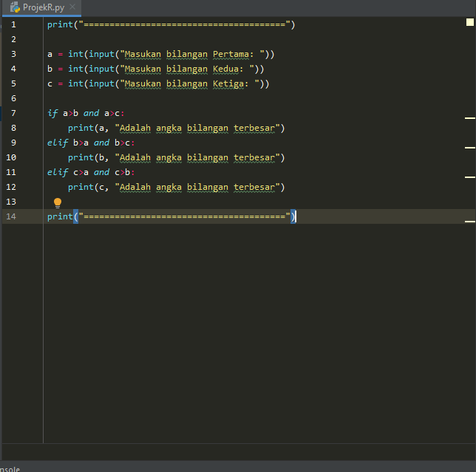Click the warning stripe beside line 7

point(469,117)
